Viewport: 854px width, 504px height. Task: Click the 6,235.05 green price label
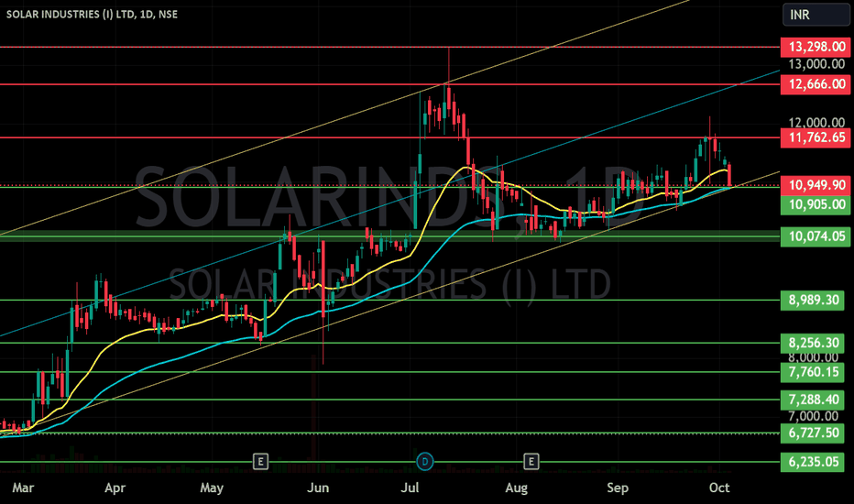[812, 462]
